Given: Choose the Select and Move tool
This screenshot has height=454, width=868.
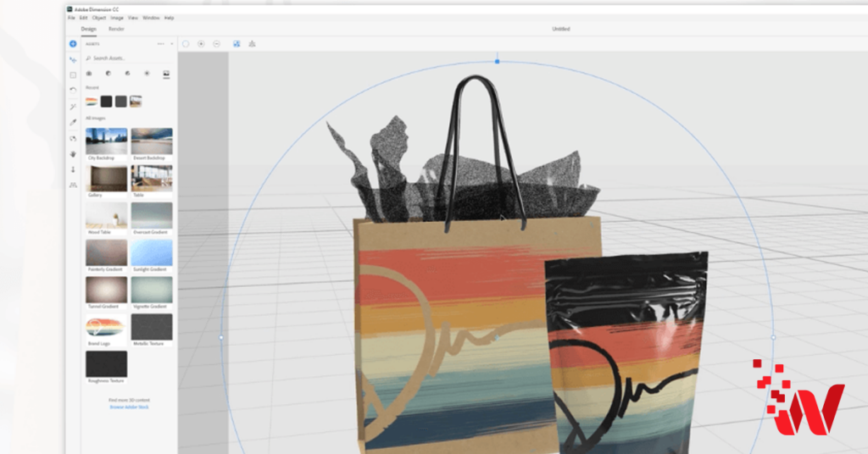Looking at the screenshot, I should tap(73, 59).
